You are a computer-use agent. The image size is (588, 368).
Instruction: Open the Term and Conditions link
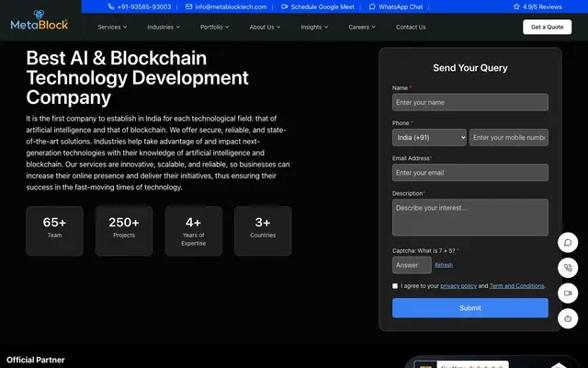516,286
